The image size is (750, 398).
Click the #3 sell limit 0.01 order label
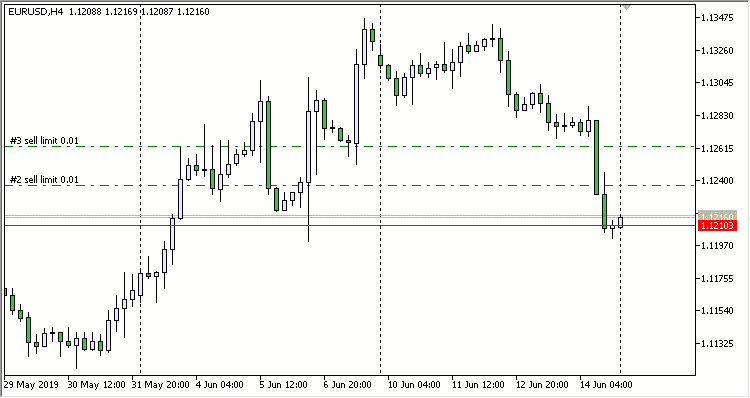[x=44, y=141]
